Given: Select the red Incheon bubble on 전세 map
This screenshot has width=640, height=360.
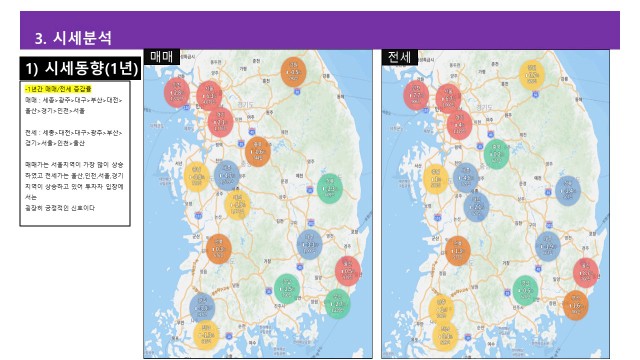Looking at the screenshot, I should 416,95.
